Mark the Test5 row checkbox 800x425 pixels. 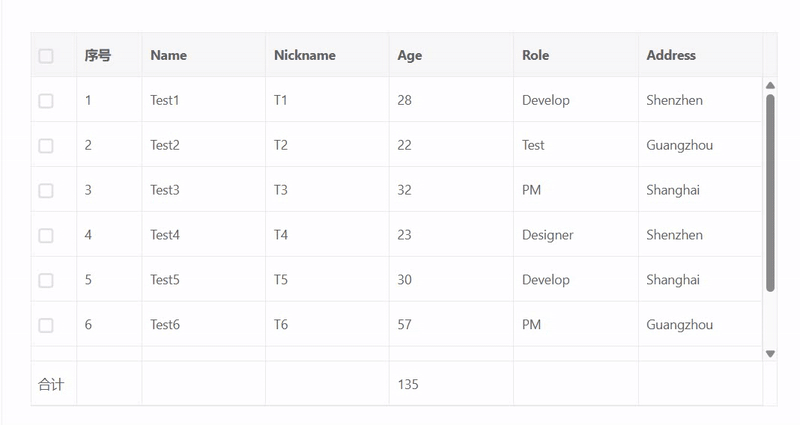pyautogui.click(x=46, y=281)
